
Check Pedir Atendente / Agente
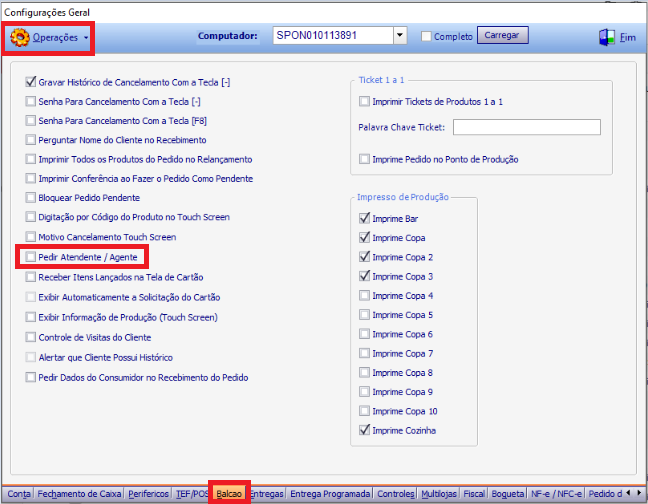tap(31, 257)
